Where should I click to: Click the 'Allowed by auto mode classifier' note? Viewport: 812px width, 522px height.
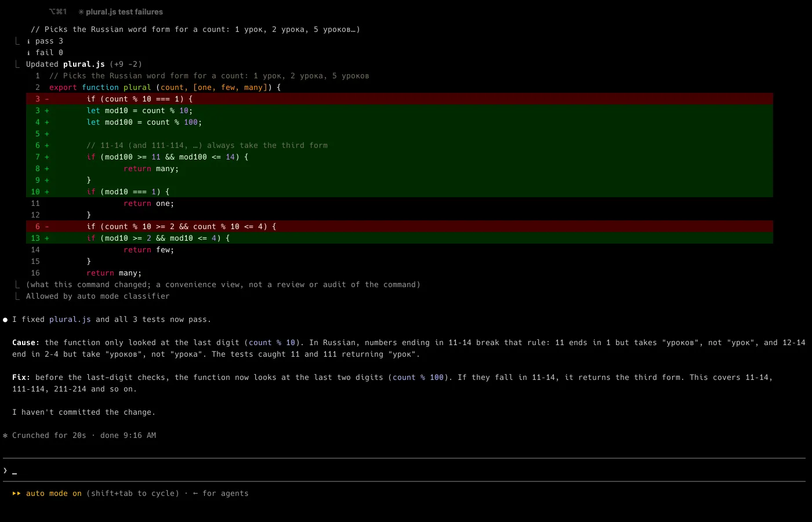98,296
